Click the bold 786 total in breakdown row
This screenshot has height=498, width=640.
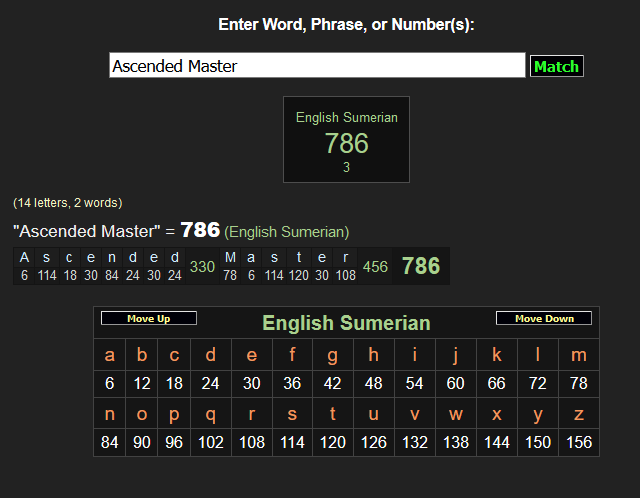420,266
